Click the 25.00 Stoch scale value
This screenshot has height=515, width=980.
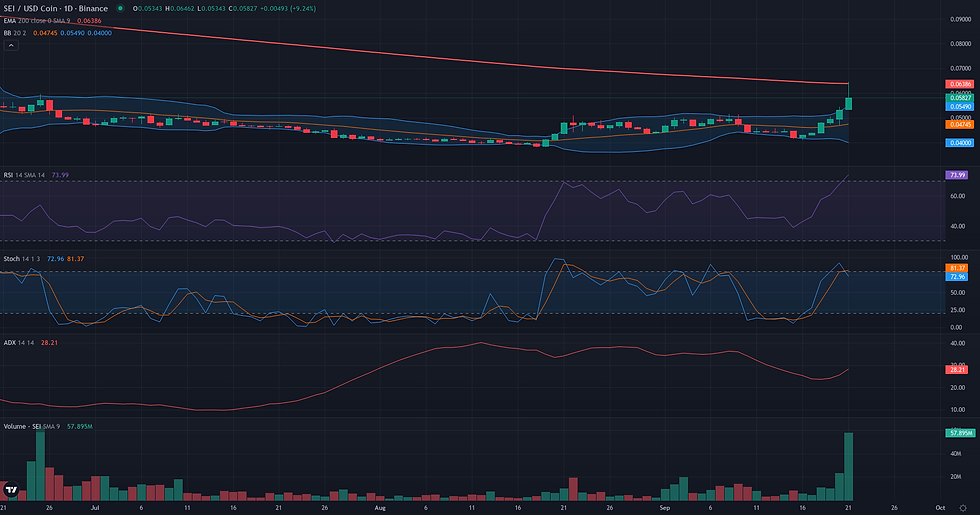[x=958, y=310]
